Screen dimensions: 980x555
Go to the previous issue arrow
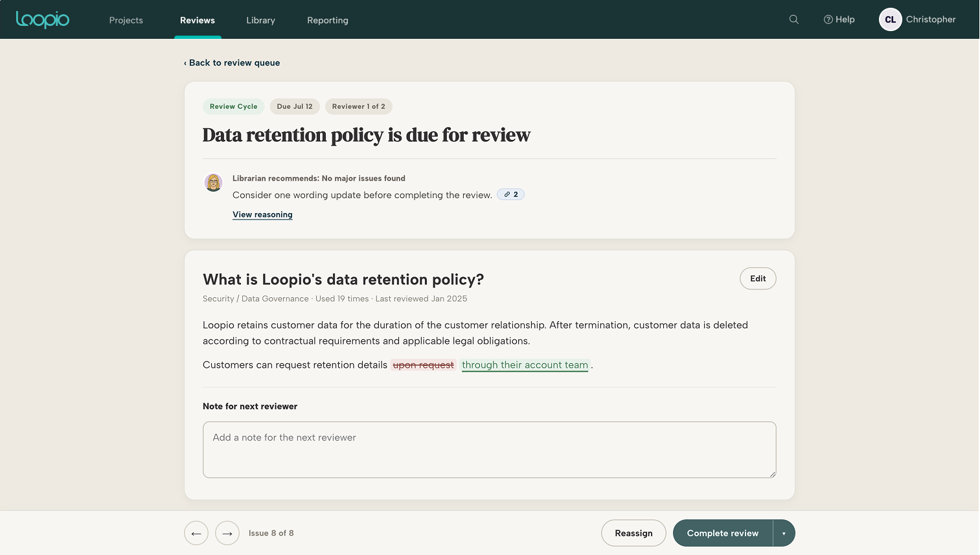[x=196, y=533]
